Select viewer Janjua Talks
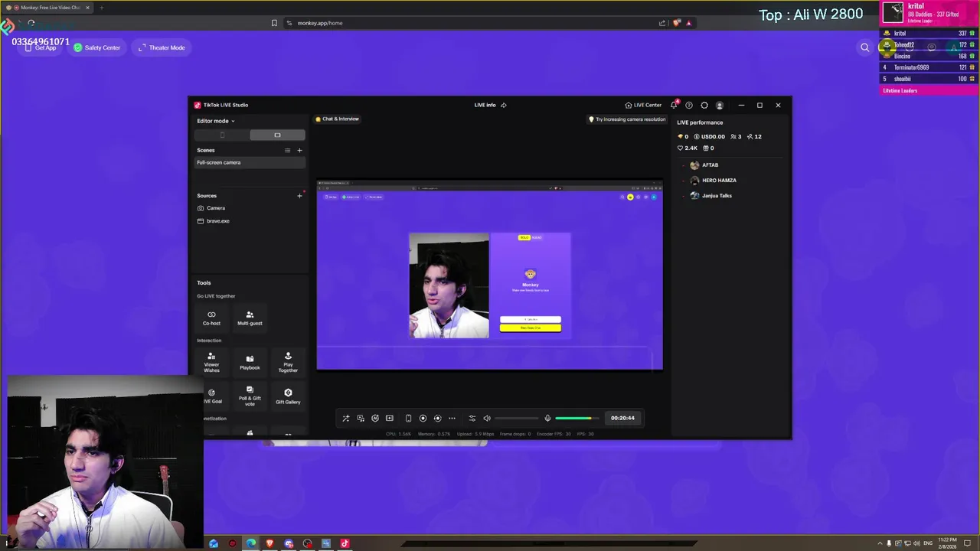 [x=710, y=196]
